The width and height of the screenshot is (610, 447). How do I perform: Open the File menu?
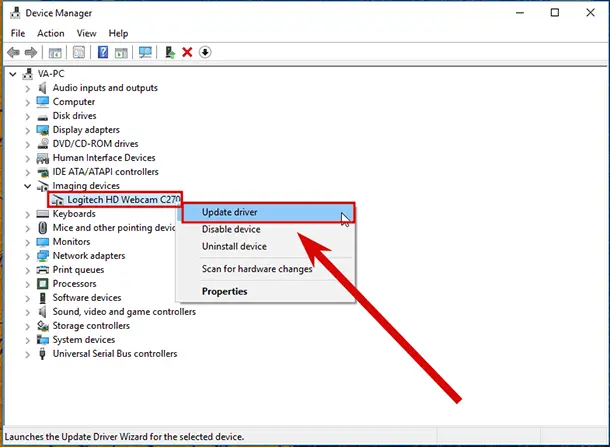click(18, 33)
